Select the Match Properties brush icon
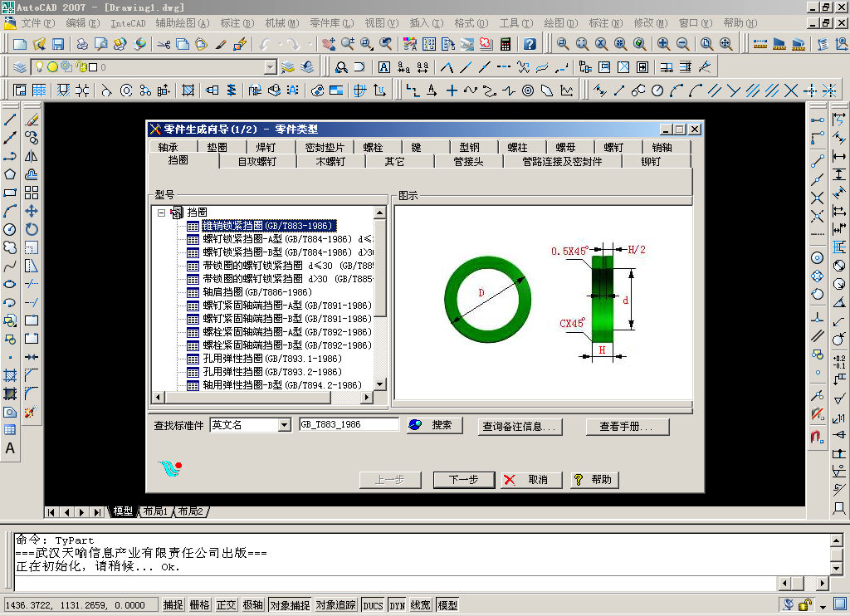Screen dimensions: 850x616 [221, 44]
